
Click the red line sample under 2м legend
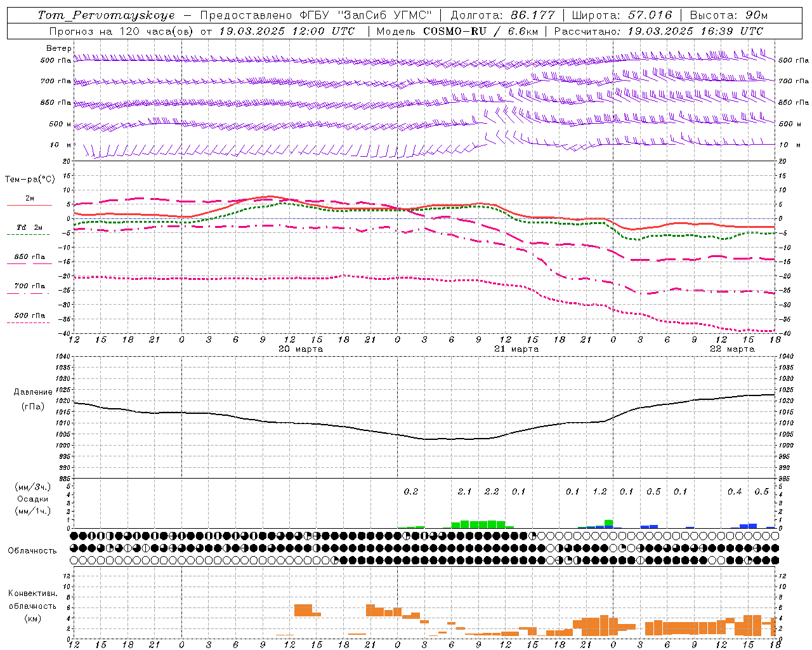click(x=29, y=205)
